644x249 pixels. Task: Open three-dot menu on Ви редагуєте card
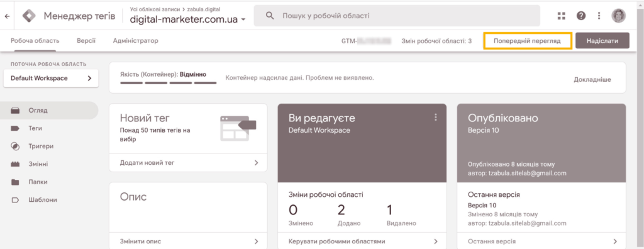[436, 118]
